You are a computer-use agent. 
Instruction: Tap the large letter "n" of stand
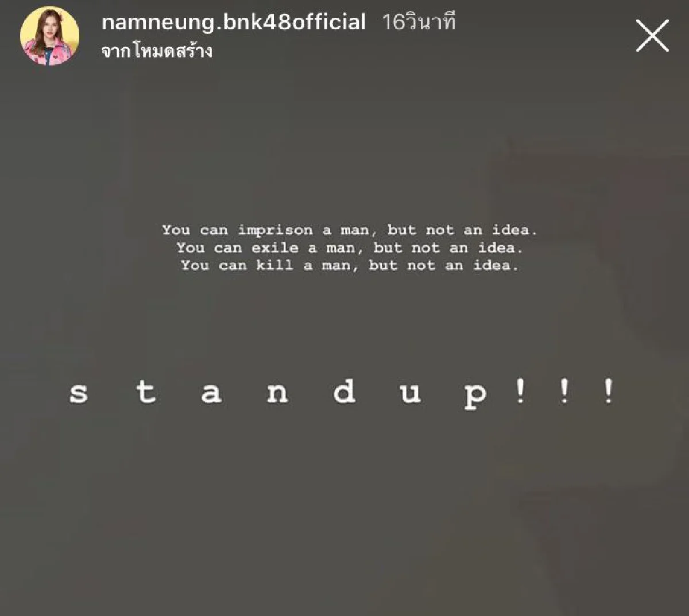click(x=277, y=393)
